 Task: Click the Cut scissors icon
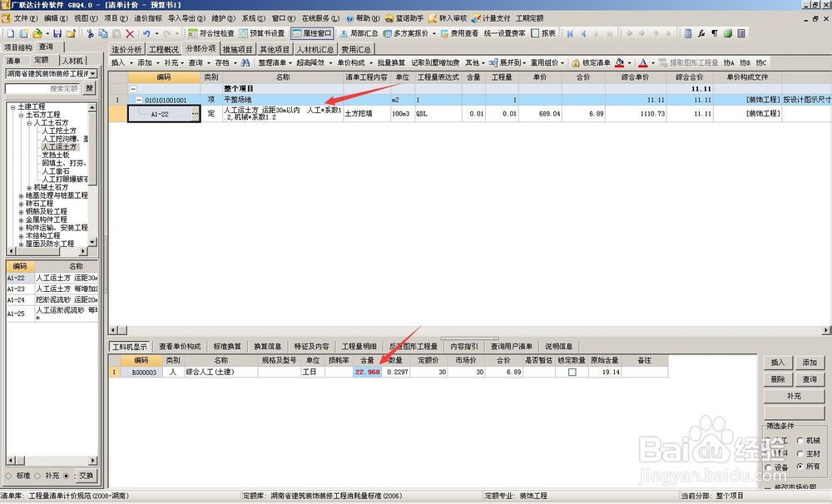[x=90, y=33]
